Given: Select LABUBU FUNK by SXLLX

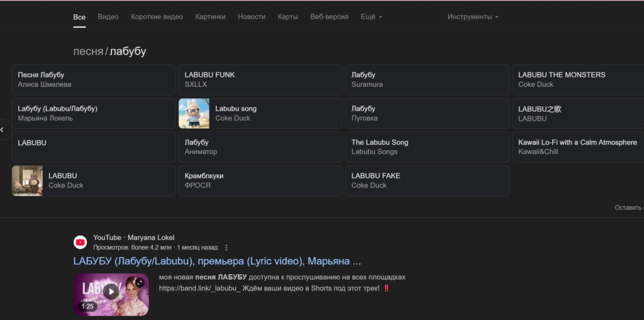Looking at the screenshot, I should coord(260,80).
